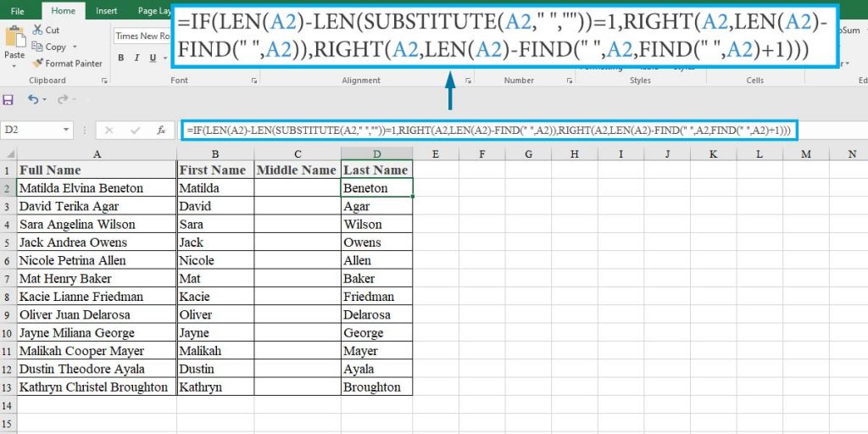Click the Select All corner triangle
This screenshot has width=868, height=434.
click(x=8, y=154)
